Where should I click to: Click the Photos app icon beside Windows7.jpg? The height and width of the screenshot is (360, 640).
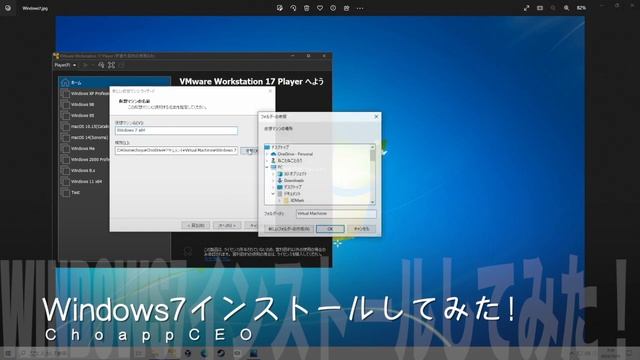click(8, 8)
